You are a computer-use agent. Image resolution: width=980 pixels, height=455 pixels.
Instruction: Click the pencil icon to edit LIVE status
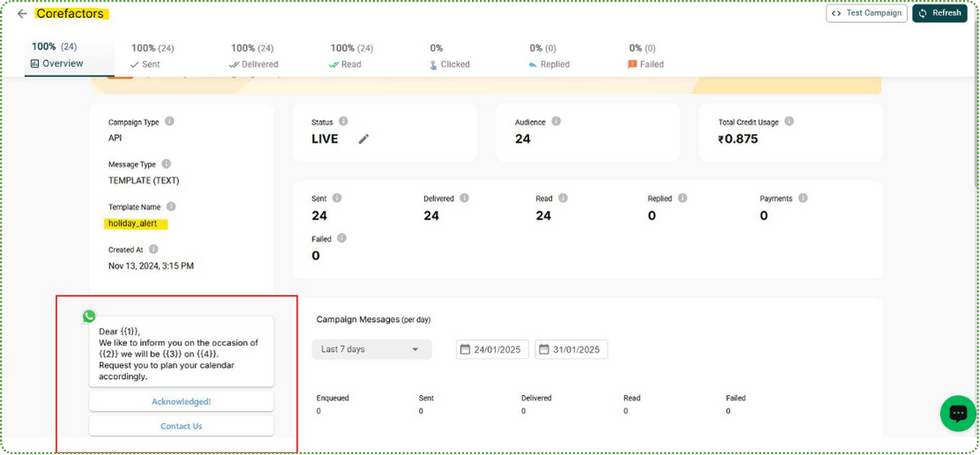click(x=363, y=139)
